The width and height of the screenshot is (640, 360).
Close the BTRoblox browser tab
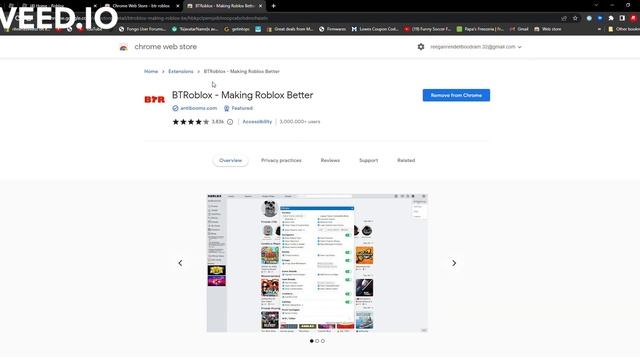coord(260,6)
